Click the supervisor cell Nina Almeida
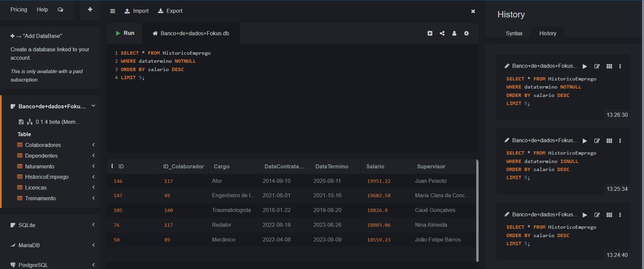Viewport: 644px width, 269px height. click(431, 225)
